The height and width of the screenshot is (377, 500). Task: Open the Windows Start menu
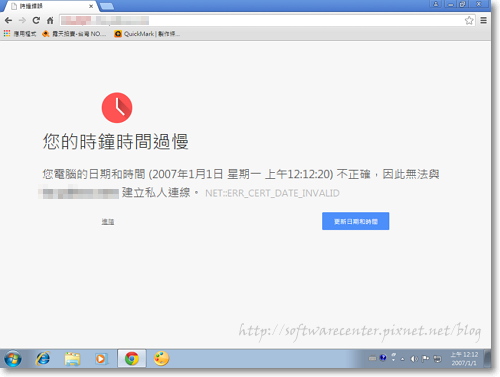pyautogui.click(x=13, y=359)
